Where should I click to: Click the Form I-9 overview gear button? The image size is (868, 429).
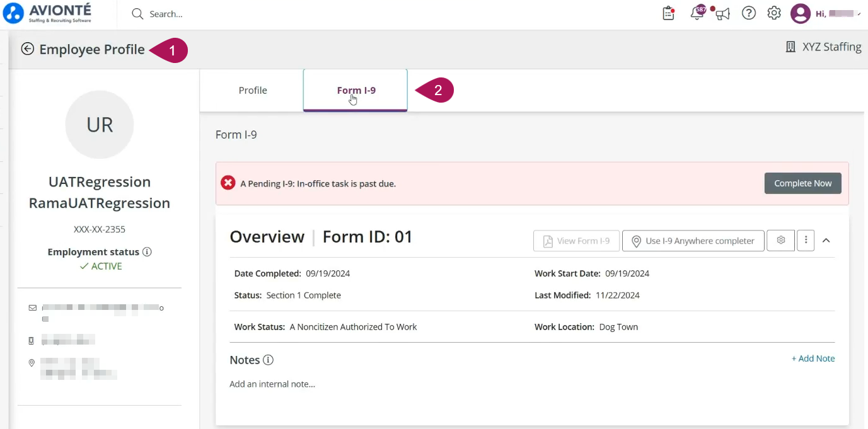[x=781, y=241]
